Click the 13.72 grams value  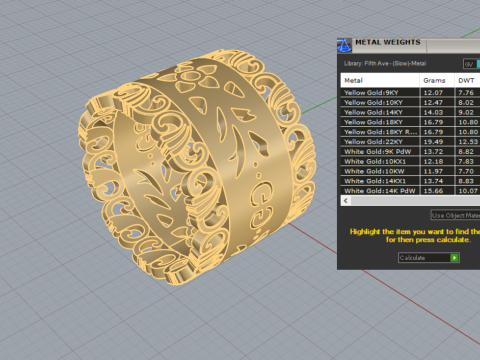point(433,152)
